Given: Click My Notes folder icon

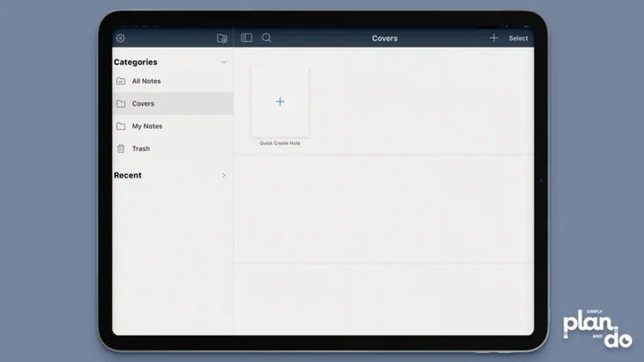Looking at the screenshot, I should coord(121,126).
